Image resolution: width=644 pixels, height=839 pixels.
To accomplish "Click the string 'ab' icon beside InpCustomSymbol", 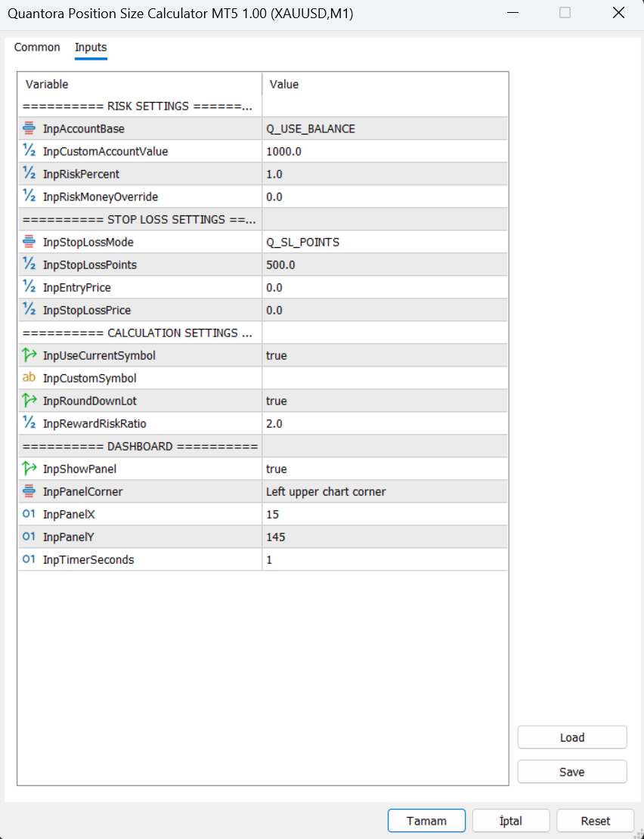I will click(x=29, y=378).
